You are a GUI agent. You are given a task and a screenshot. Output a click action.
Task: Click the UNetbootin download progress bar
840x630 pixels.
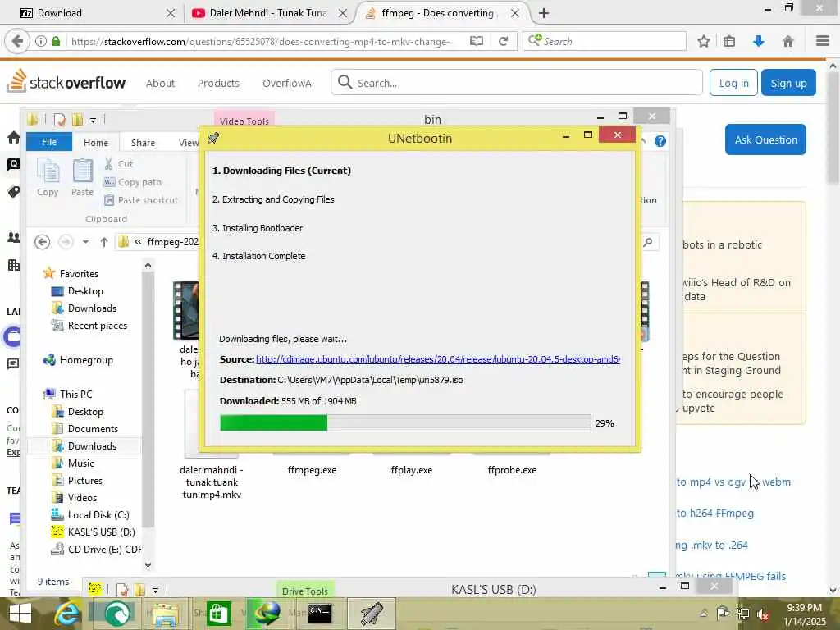405,422
